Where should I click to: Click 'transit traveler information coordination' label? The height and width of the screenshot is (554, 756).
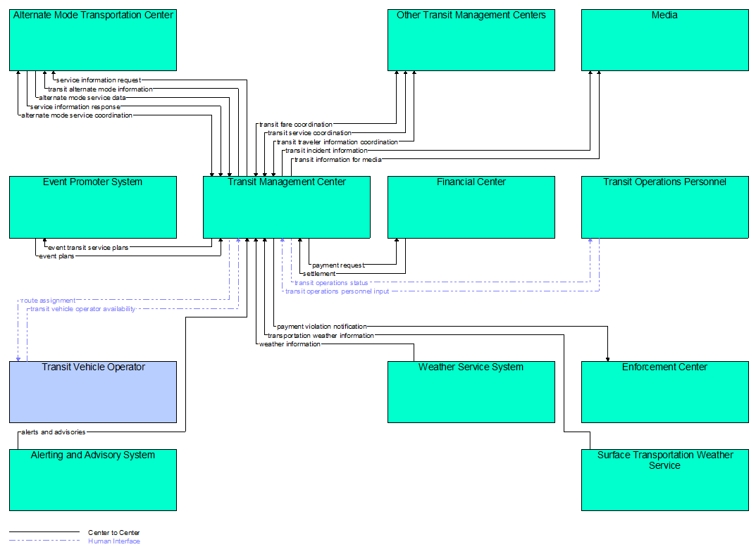337,142
